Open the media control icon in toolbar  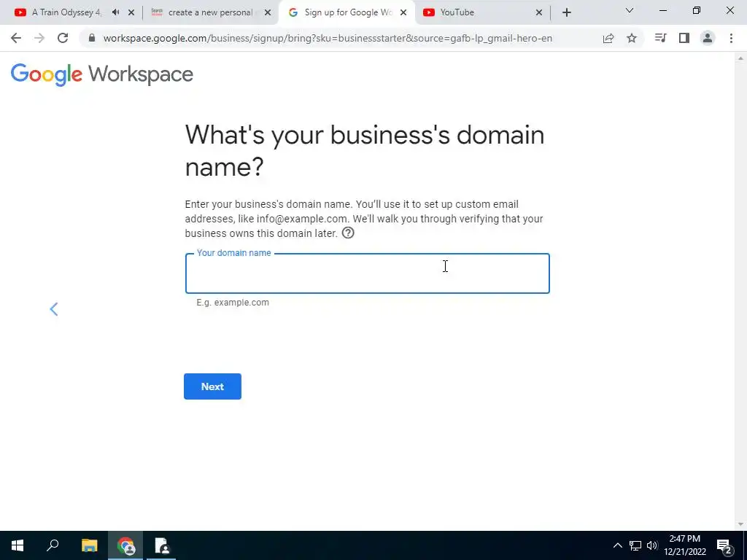coord(661,38)
